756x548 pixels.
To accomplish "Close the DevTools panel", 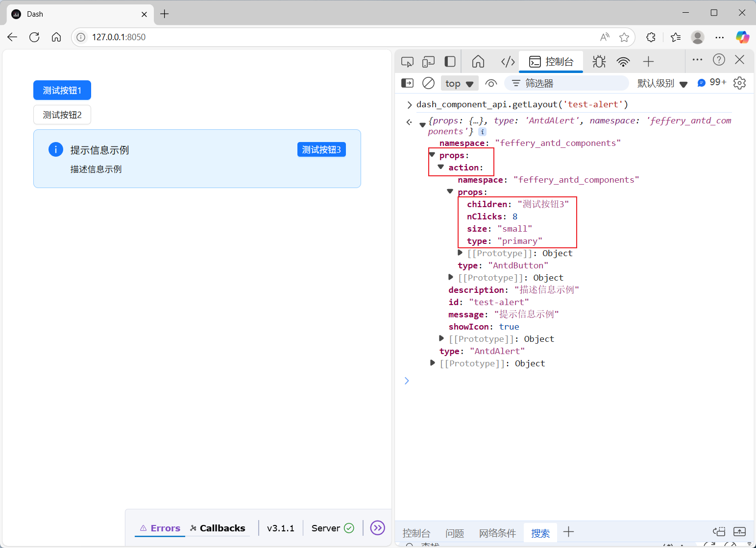I will pyautogui.click(x=740, y=60).
